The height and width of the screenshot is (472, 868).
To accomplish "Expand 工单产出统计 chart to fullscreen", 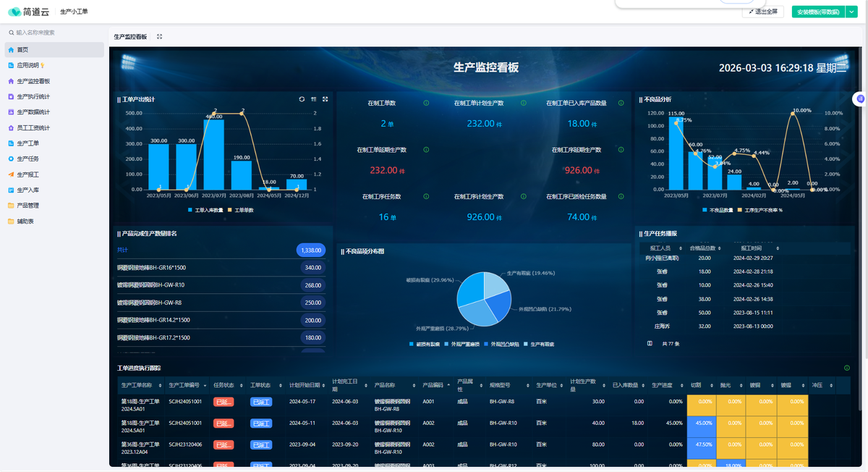I will click(x=325, y=99).
